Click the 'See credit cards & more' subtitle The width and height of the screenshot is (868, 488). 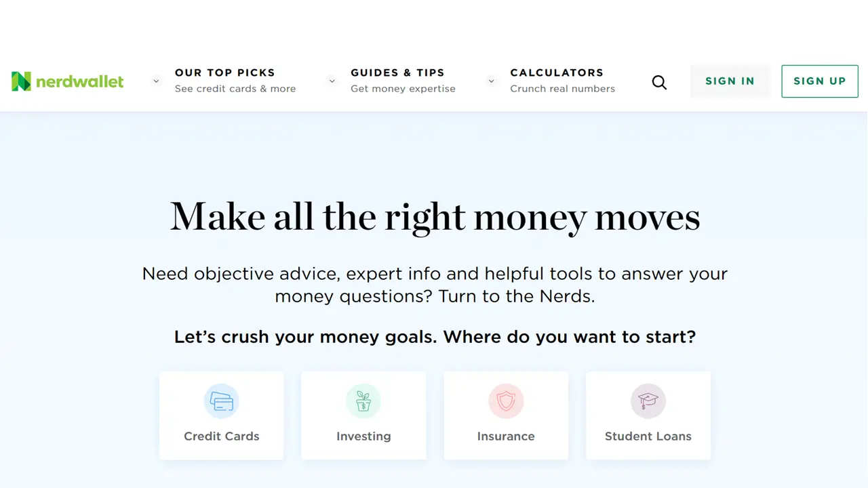coord(235,89)
